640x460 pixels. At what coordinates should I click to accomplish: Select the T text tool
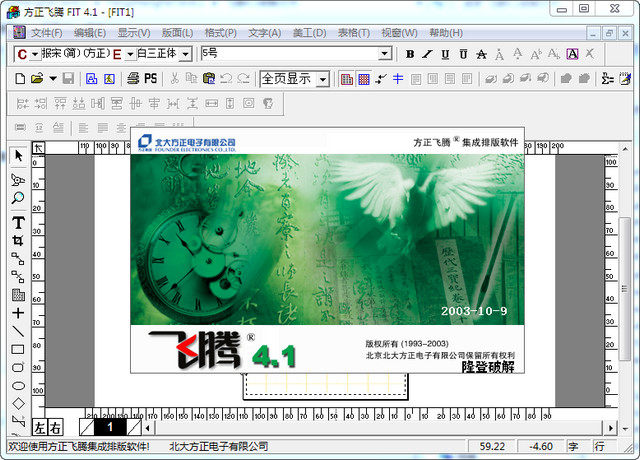tap(18, 223)
